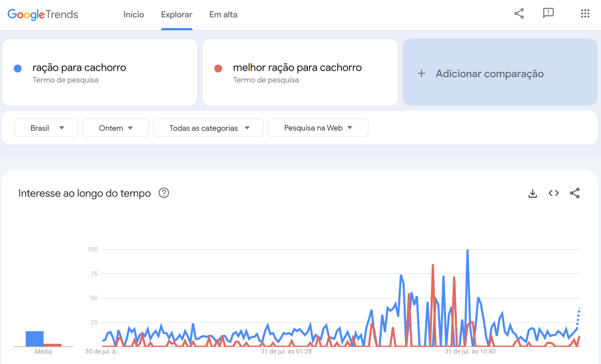Expand the Todas as categorias dropdown
Image resolution: width=601 pixels, height=364 pixels.
pos(208,128)
